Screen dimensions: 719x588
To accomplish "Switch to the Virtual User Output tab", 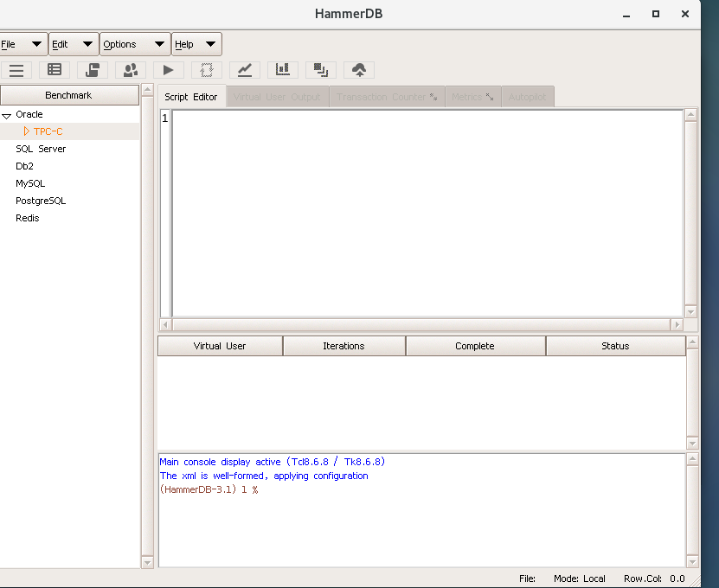I will (278, 97).
